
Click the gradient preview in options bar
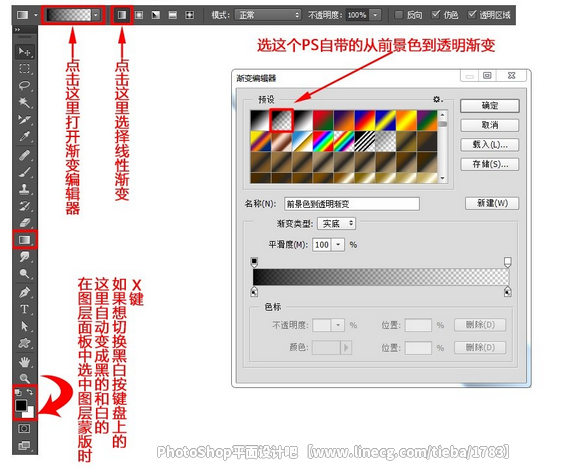coord(68,15)
